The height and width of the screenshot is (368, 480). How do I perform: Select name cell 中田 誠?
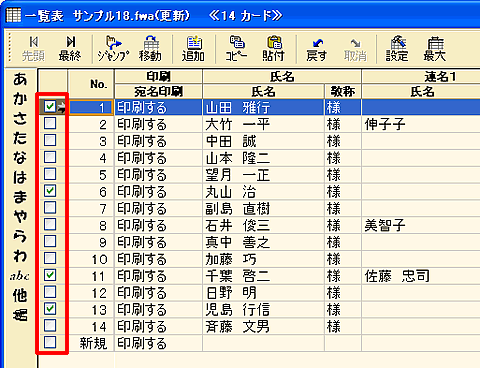(263, 141)
